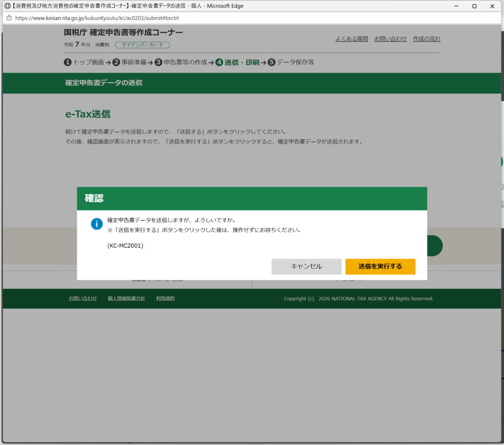Screen dimensions: 504x445
Task: Select step 5 データ保存等
Action: pyautogui.click(x=291, y=63)
